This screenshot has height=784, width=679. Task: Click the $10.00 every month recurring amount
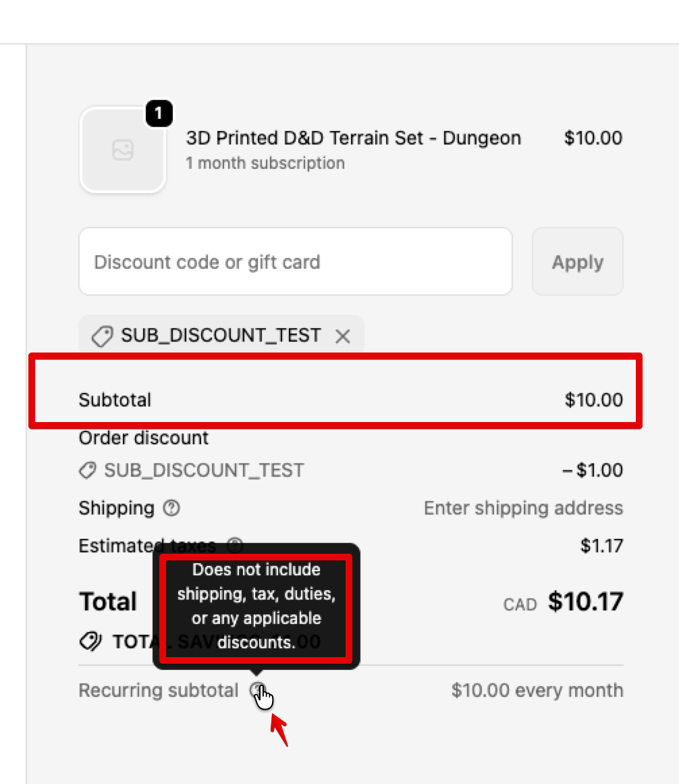click(537, 690)
